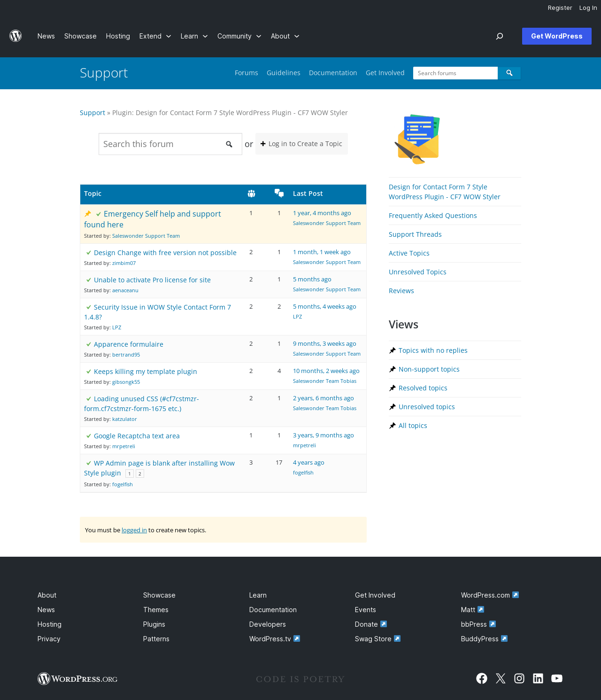The image size is (601, 700).
Task: Expand the Learn menu
Action: (x=194, y=36)
